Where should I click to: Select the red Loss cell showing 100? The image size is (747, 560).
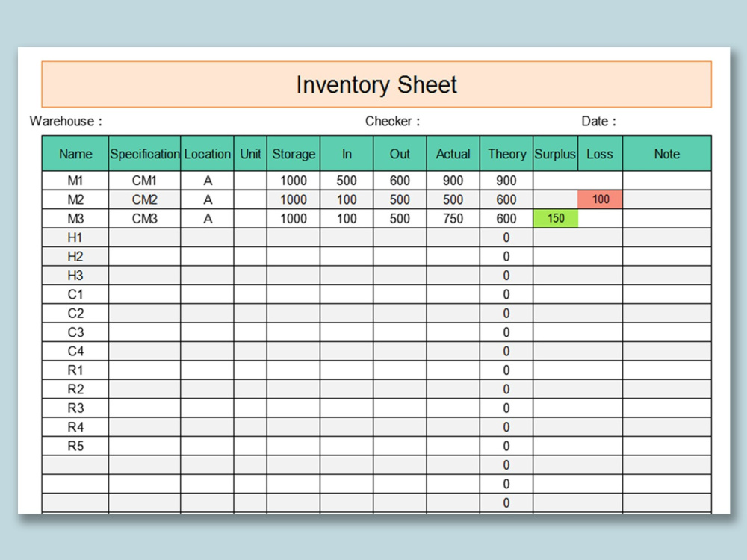coord(601,199)
